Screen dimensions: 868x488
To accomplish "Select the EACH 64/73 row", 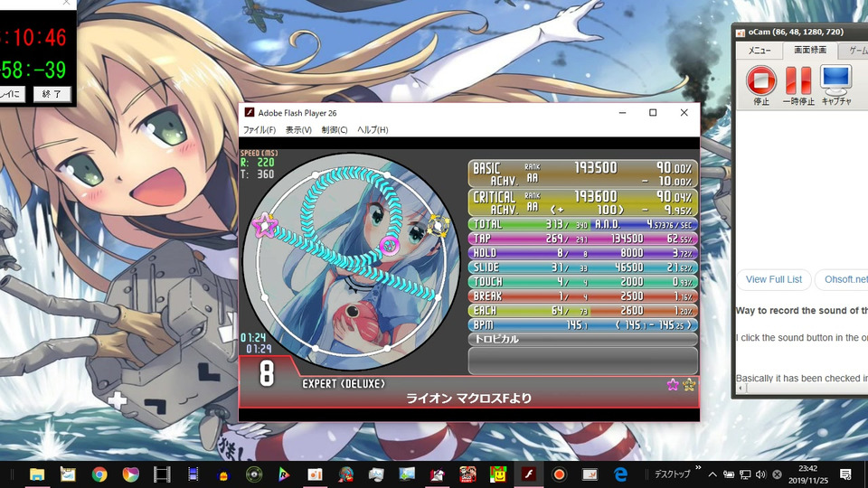I will click(583, 310).
